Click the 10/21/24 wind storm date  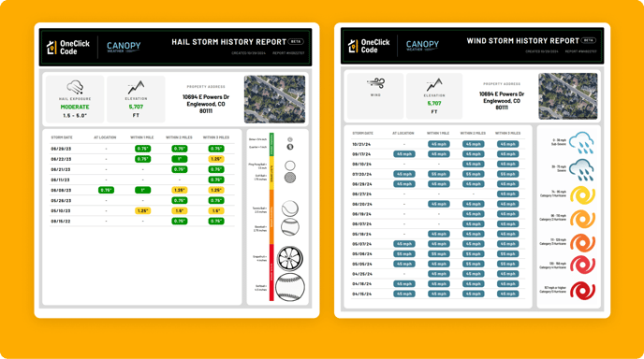[x=362, y=144]
